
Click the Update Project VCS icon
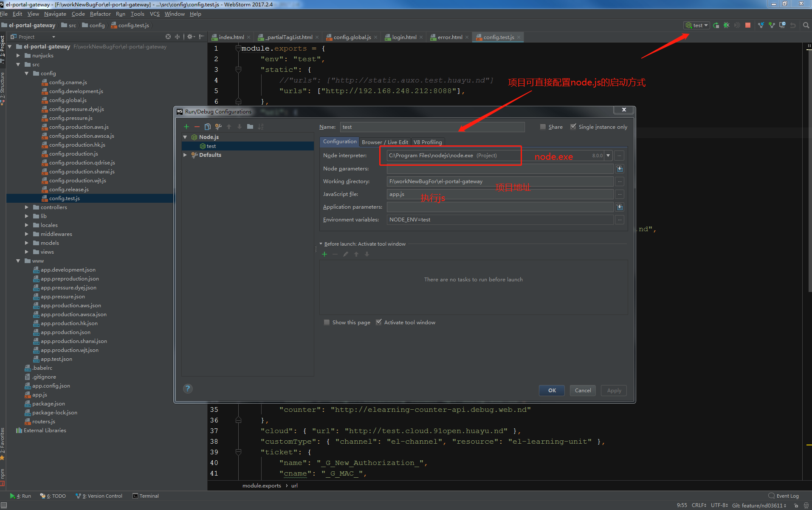pyautogui.click(x=761, y=25)
